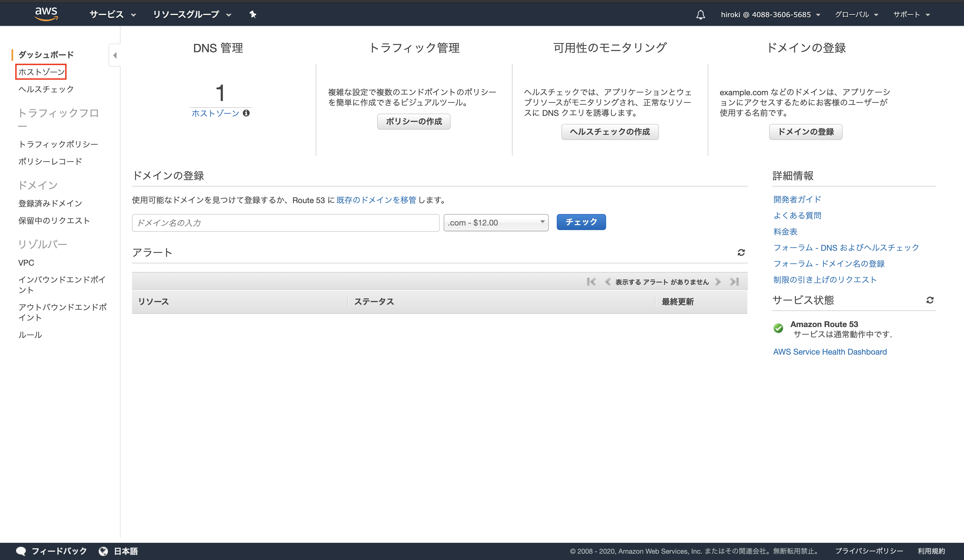
Task: Click the info icon next to ホストゾーン link
Action: coord(246,113)
